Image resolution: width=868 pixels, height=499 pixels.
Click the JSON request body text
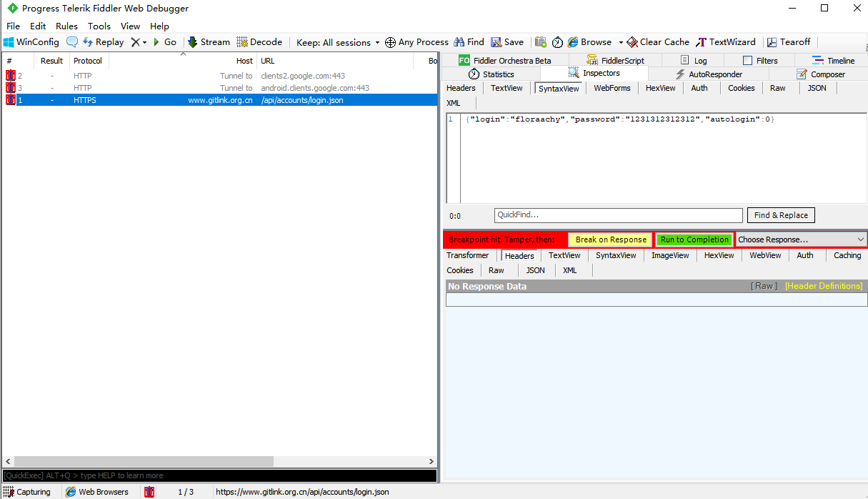[620, 119]
